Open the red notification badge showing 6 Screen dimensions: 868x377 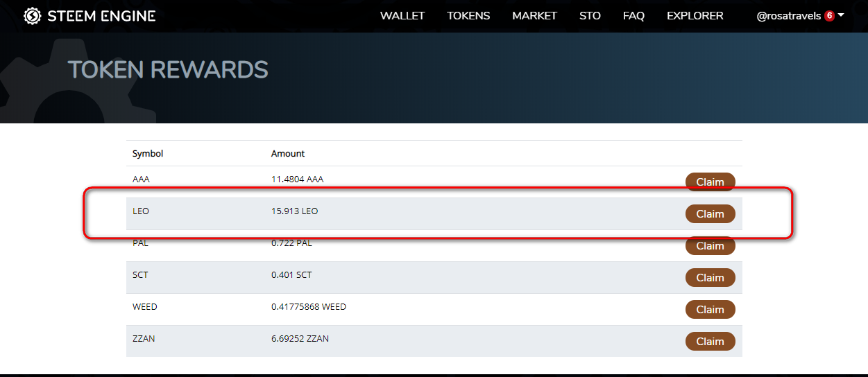829,16
